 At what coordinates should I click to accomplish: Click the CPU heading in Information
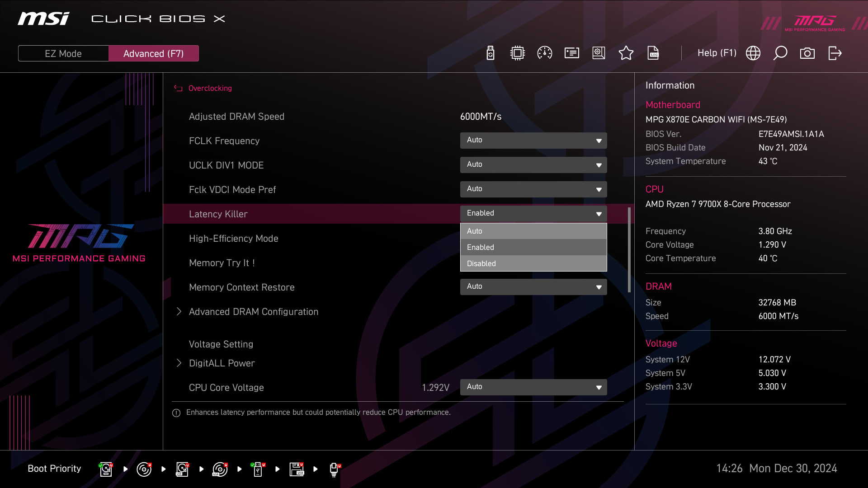[654, 189]
